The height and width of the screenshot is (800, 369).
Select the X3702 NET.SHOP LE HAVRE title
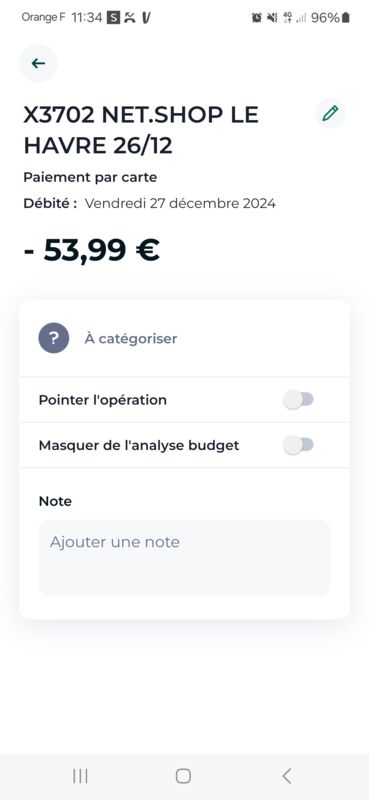click(x=141, y=130)
